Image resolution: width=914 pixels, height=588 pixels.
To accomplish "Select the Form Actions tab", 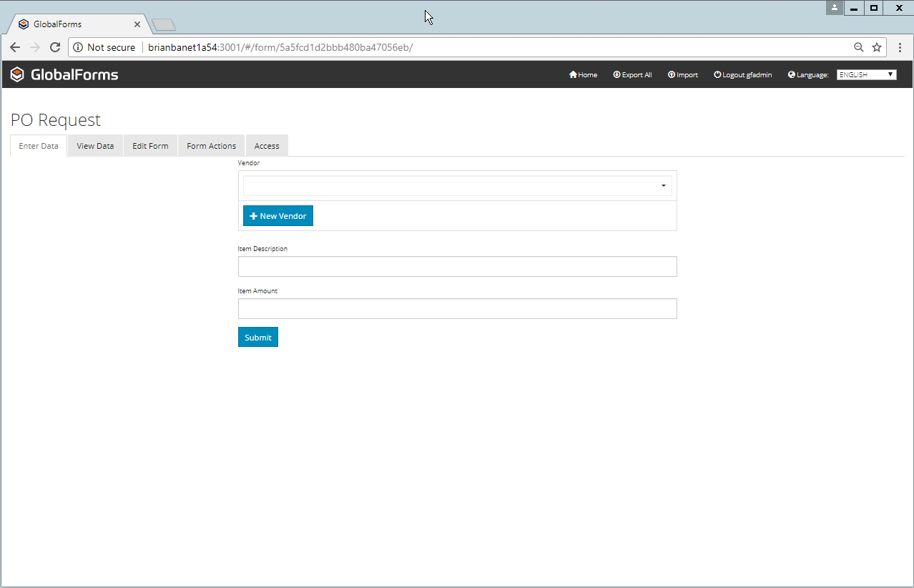I will coord(211,146).
